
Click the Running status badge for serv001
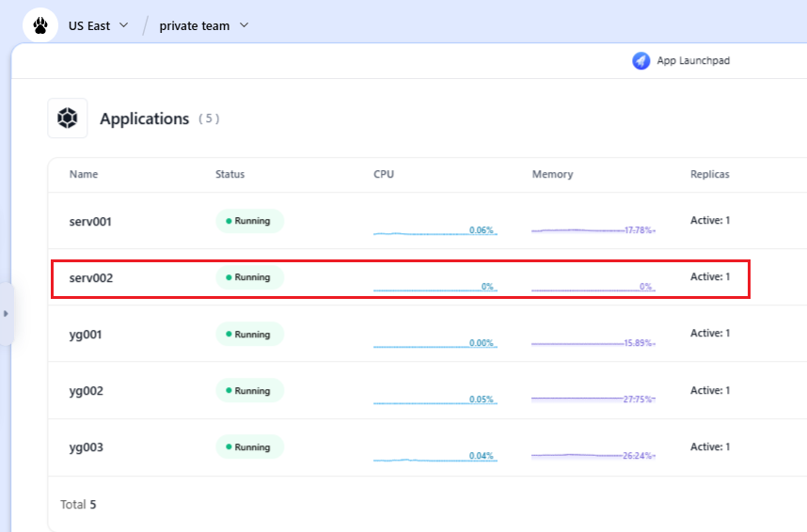(x=249, y=222)
